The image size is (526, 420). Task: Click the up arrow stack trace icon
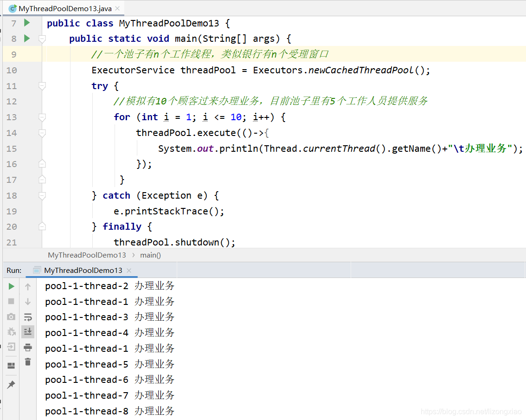pyautogui.click(x=28, y=287)
